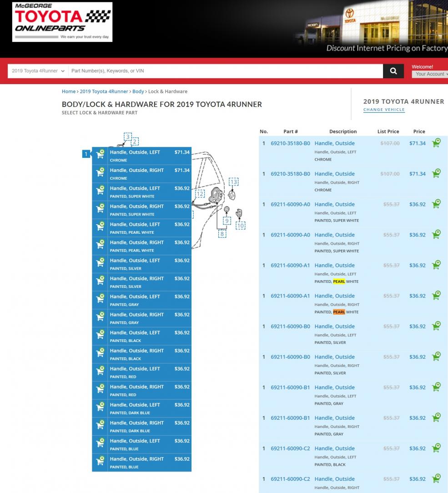Screen dimensions: 448x493
Task: Add 69211-60090-A1 left pearl white table cart icon
Action: tap(436, 265)
